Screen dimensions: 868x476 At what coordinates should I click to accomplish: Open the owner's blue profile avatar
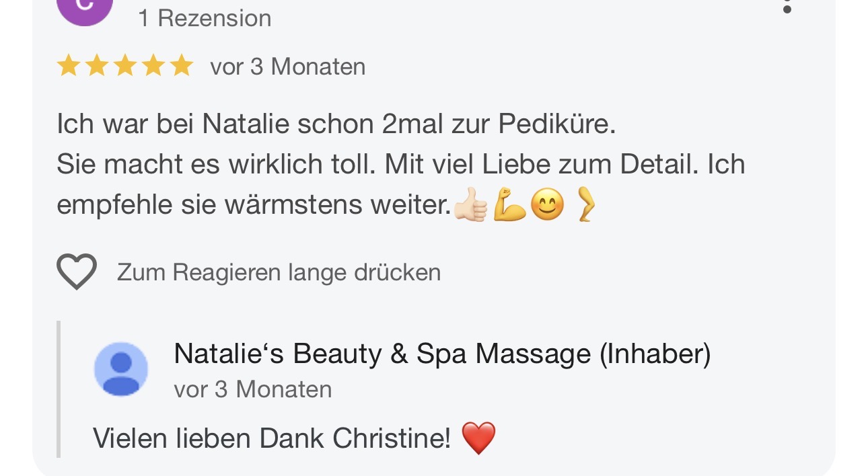tap(121, 369)
